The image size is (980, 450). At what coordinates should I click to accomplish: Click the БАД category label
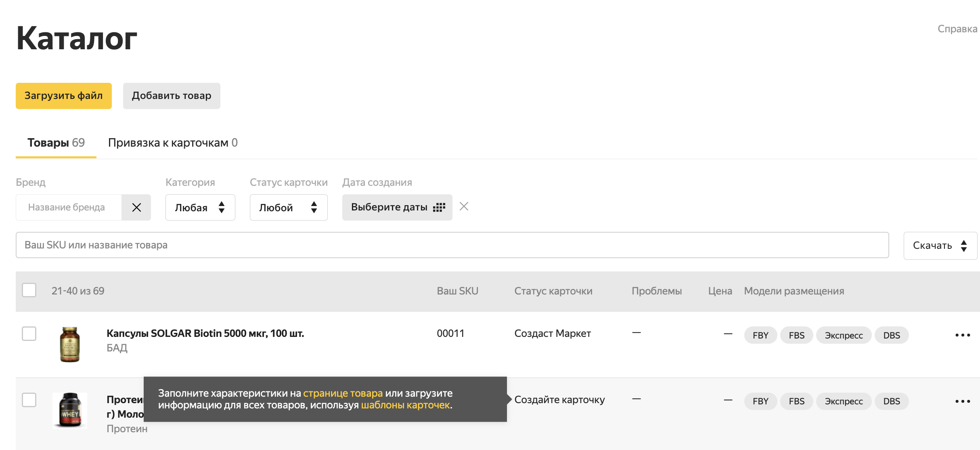point(117,348)
